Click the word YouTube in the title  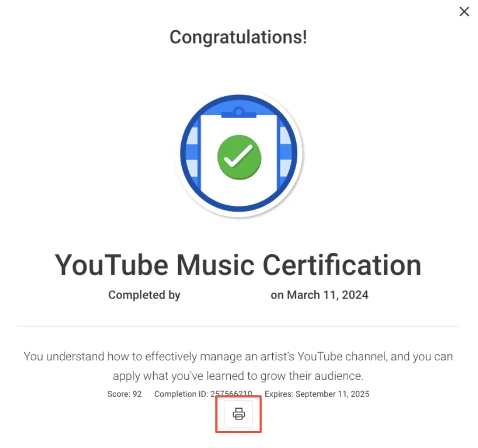pyautogui.click(x=112, y=265)
